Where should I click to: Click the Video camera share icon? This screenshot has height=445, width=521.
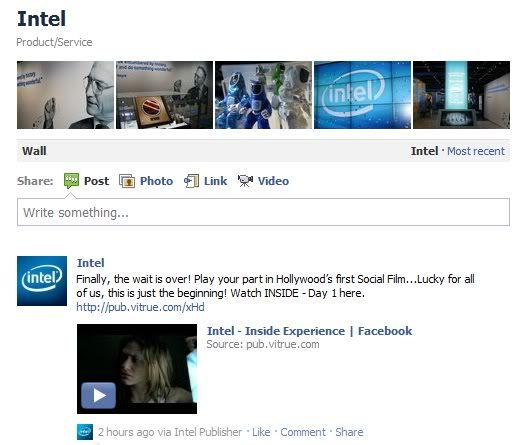click(x=245, y=181)
